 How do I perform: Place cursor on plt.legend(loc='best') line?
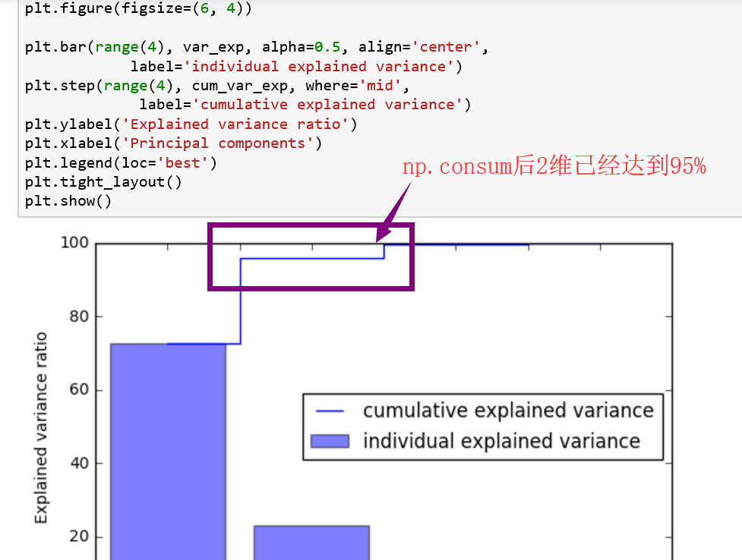coord(122,163)
